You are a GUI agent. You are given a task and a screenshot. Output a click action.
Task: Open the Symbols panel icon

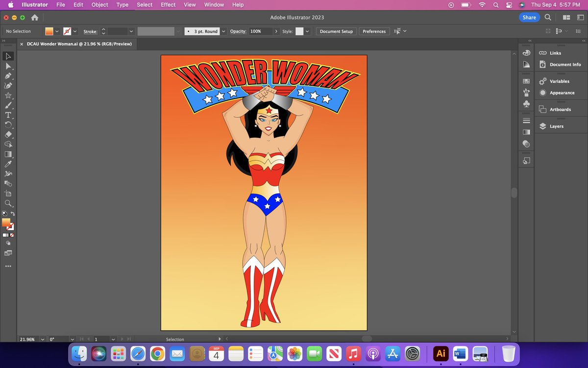pos(526,104)
